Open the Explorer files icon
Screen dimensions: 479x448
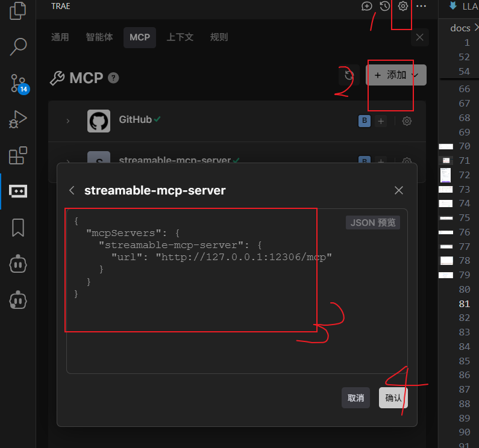click(17, 11)
